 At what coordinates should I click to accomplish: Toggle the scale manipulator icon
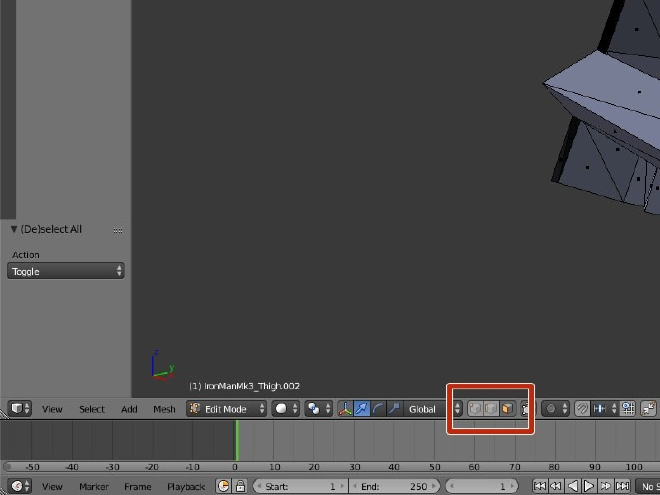click(394, 409)
